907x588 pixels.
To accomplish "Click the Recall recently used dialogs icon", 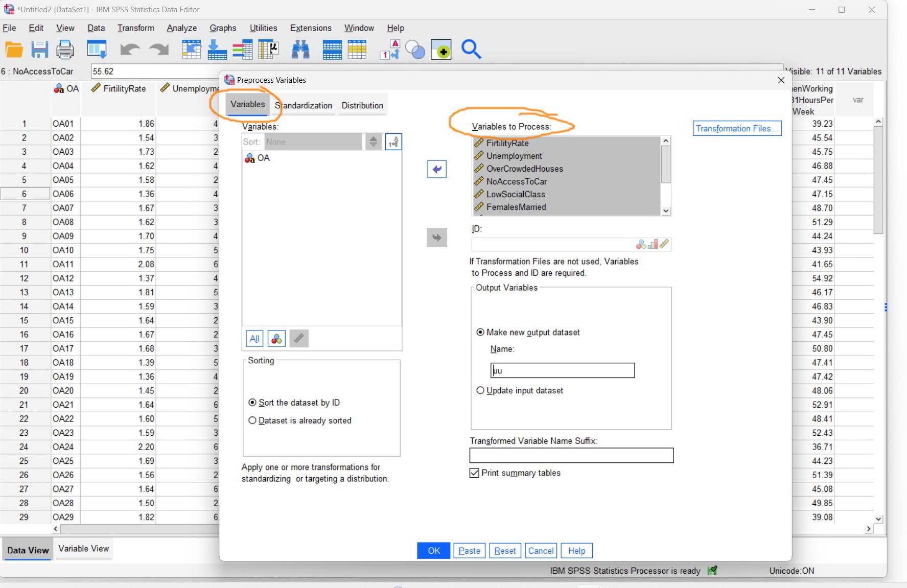I will (x=97, y=50).
